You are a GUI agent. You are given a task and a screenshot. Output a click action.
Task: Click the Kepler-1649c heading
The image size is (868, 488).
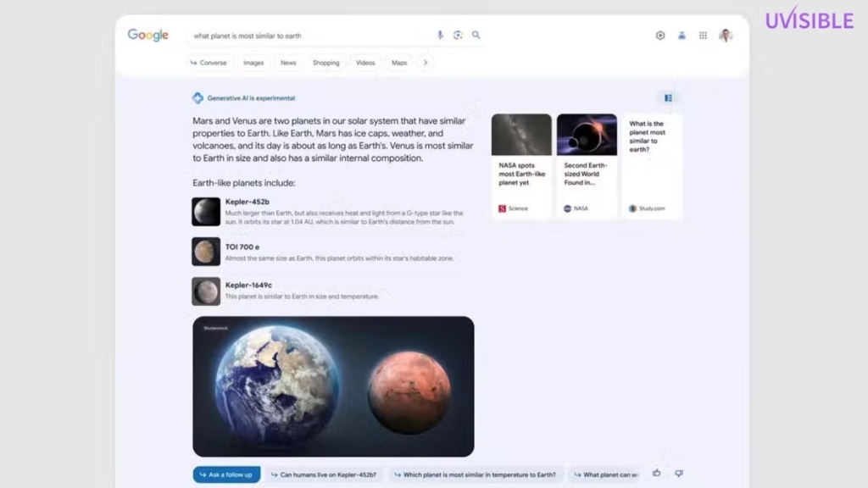pyautogui.click(x=248, y=285)
